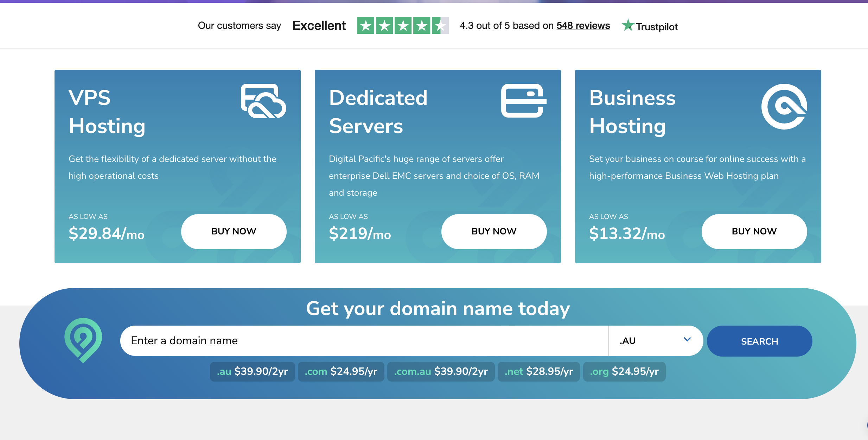This screenshot has height=440, width=868.
Task: Click the .com.au $39.90/2yr price label
Action: (441, 371)
